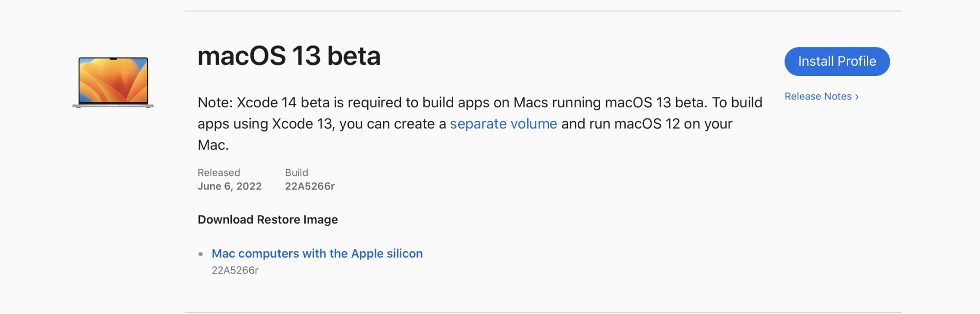Viewport: 980px width, 314px height.
Task: Click the bullet before Mac computers link
Action: 200,254
